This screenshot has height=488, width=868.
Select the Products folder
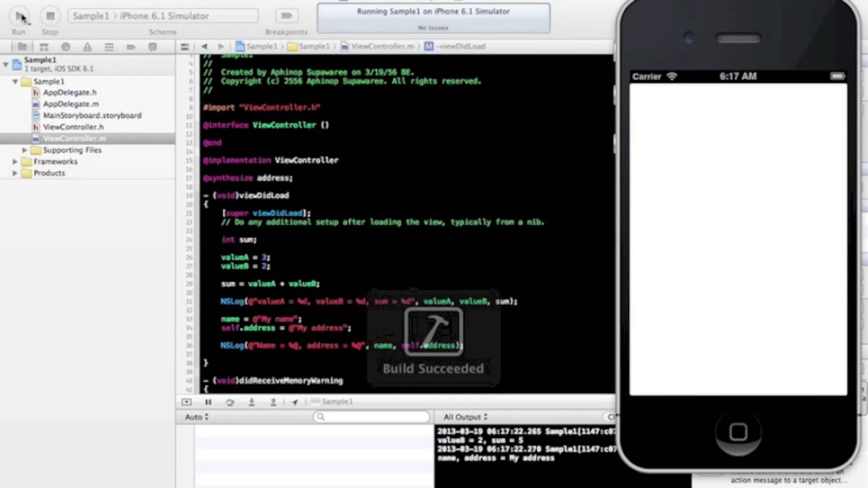coord(50,173)
